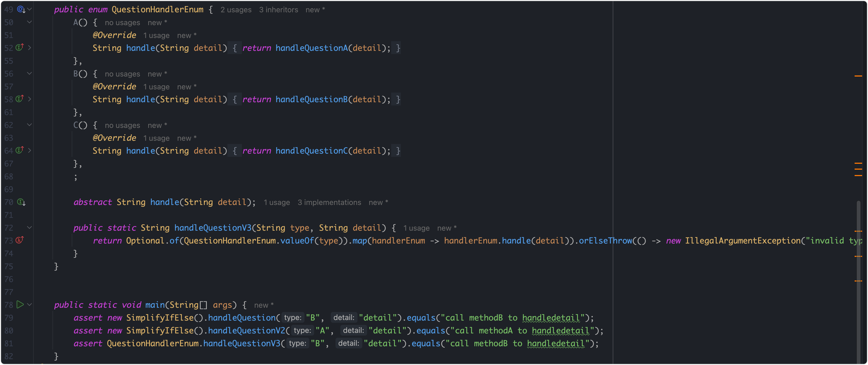Collapse the handleQuestionV3 method at line 72
Screen dimensions: 868x365
coord(30,228)
